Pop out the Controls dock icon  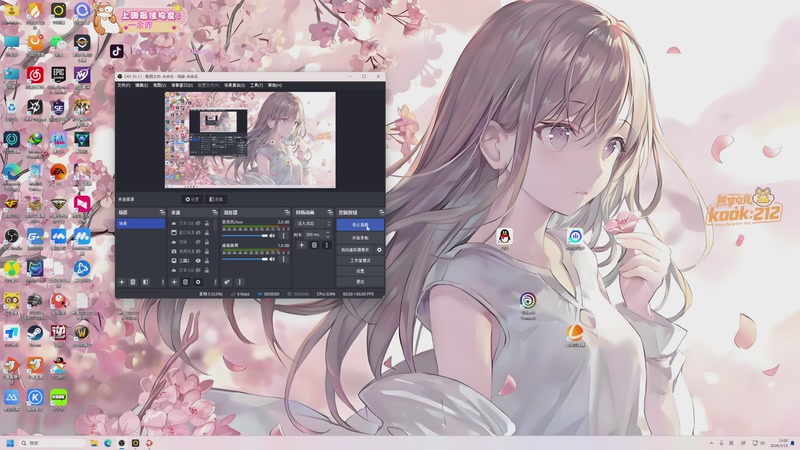tap(381, 212)
